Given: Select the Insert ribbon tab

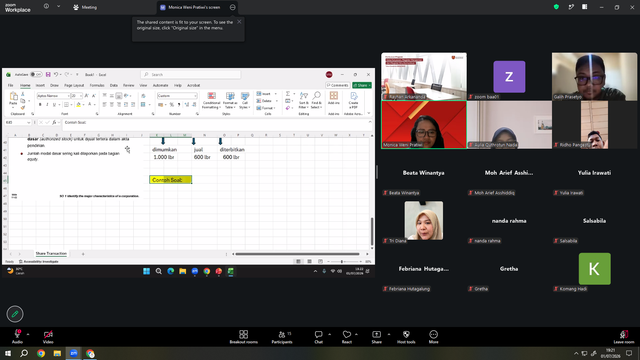Looking at the screenshot, I should click(x=40, y=85).
